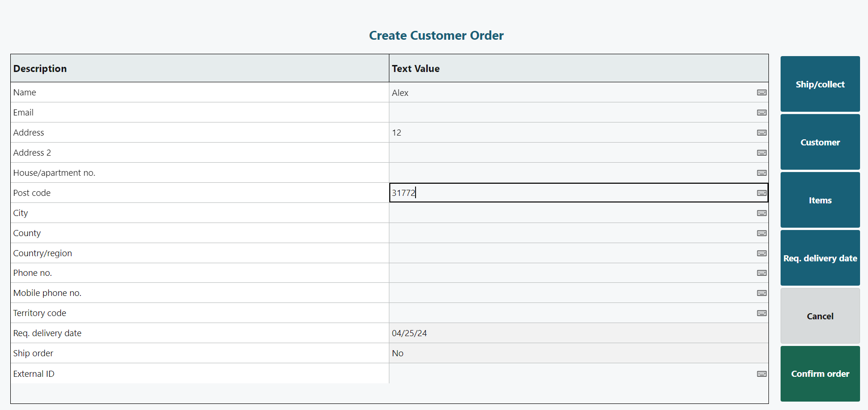Open keyboard for External ID field
This screenshot has width=868, height=410.
click(761, 374)
